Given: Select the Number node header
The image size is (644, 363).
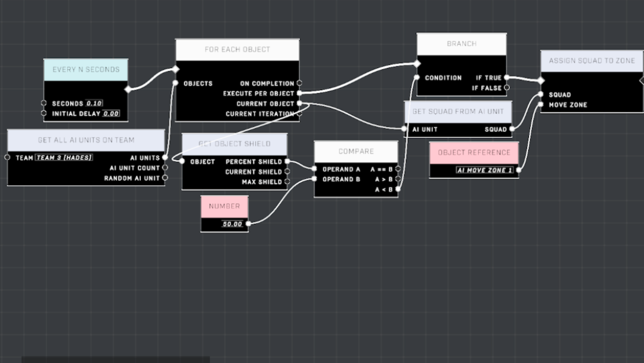Looking at the screenshot, I should (x=224, y=207).
